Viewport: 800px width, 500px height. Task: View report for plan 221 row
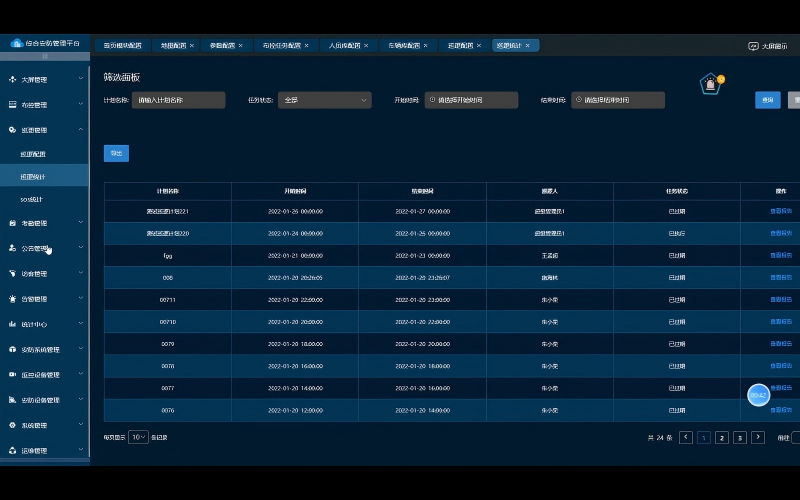781,211
